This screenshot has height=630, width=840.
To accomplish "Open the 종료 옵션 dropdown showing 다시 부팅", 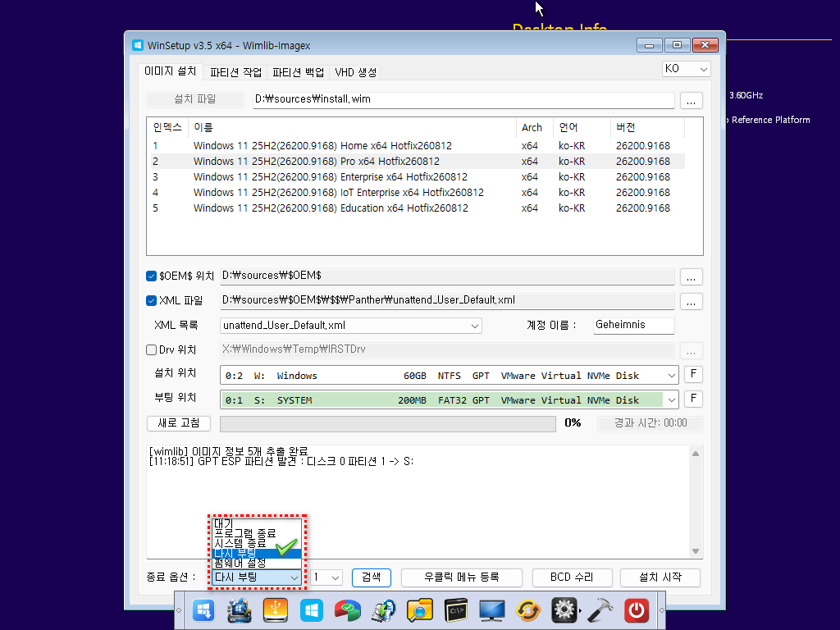I will (x=256, y=577).
